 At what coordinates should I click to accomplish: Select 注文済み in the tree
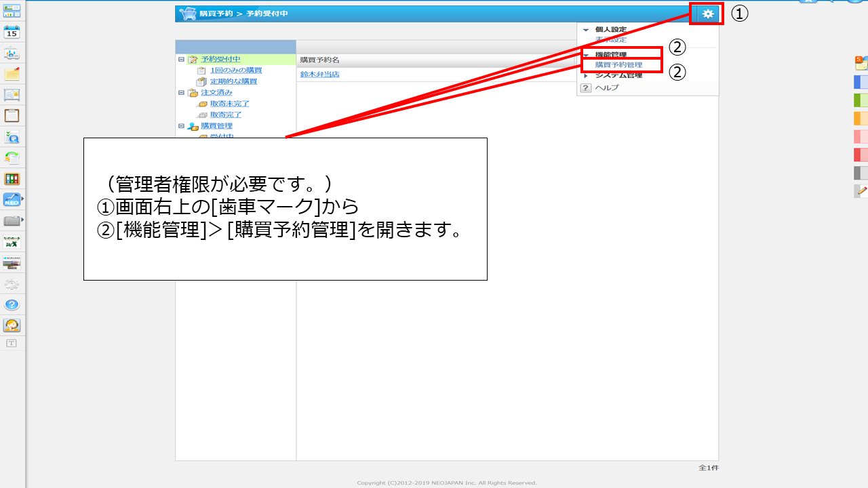coord(216,93)
